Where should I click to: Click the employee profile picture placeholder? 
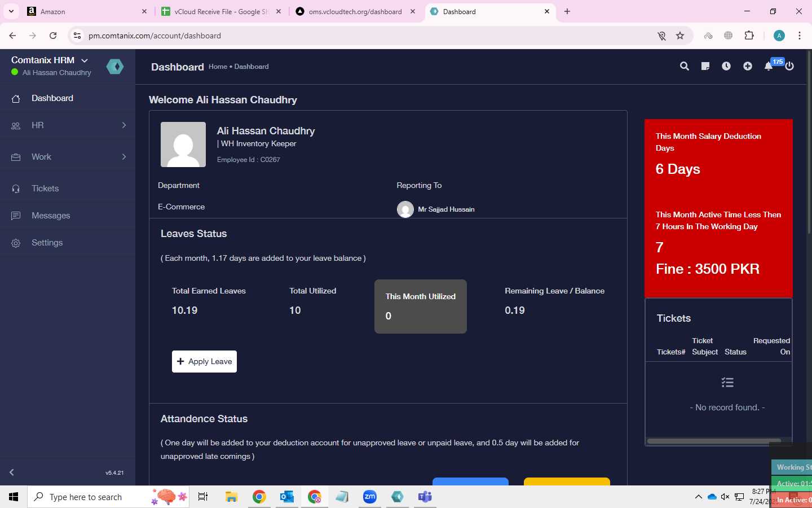pos(183,144)
